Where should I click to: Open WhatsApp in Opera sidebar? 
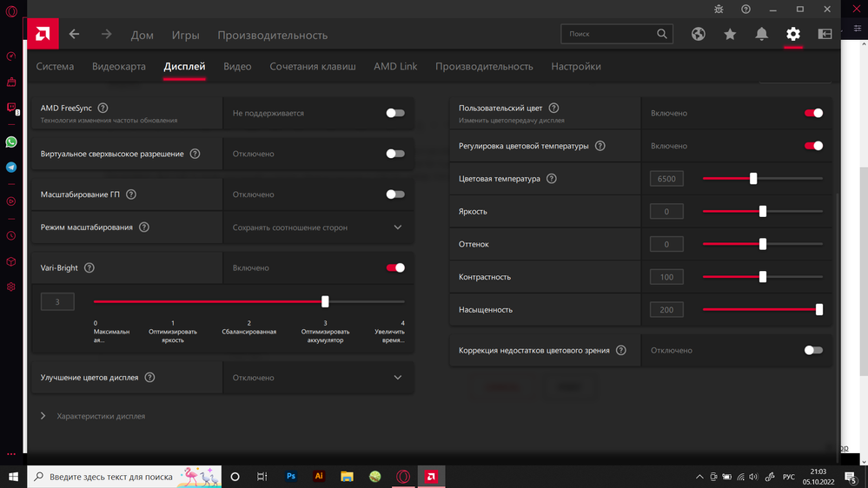tap(11, 142)
